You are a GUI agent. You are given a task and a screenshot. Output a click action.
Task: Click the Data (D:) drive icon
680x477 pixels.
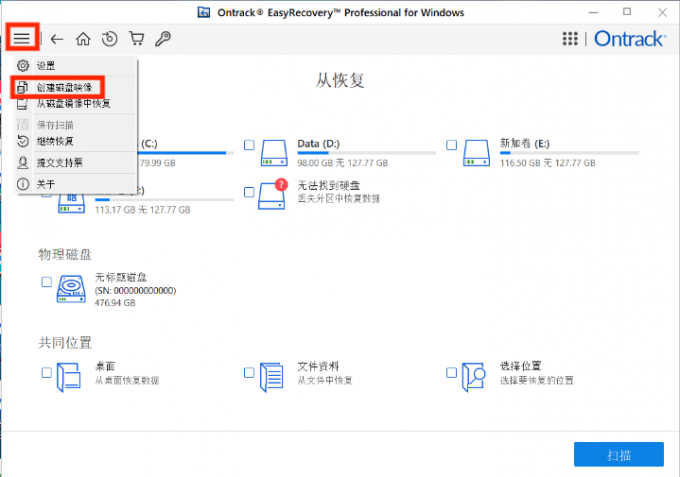[x=274, y=153]
